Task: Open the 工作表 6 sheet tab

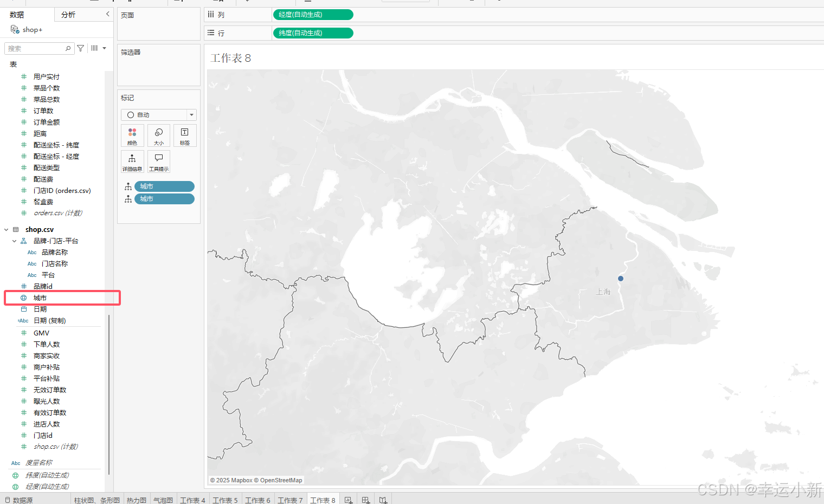Action: tap(258, 500)
